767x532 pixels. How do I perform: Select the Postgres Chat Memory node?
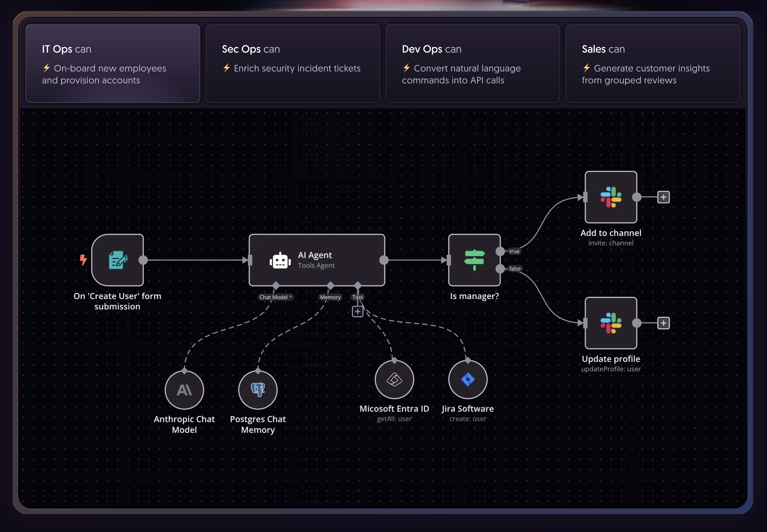[258, 390]
